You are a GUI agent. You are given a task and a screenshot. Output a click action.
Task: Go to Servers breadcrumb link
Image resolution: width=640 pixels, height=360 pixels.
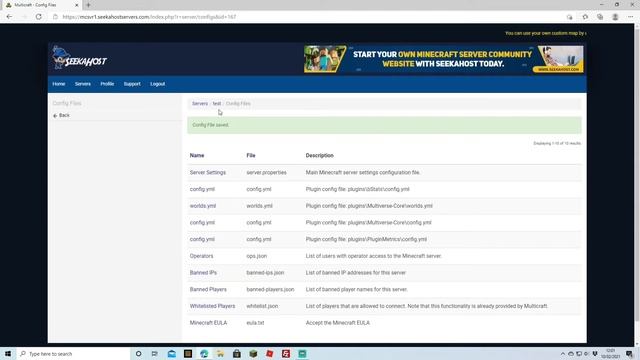click(x=200, y=104)
